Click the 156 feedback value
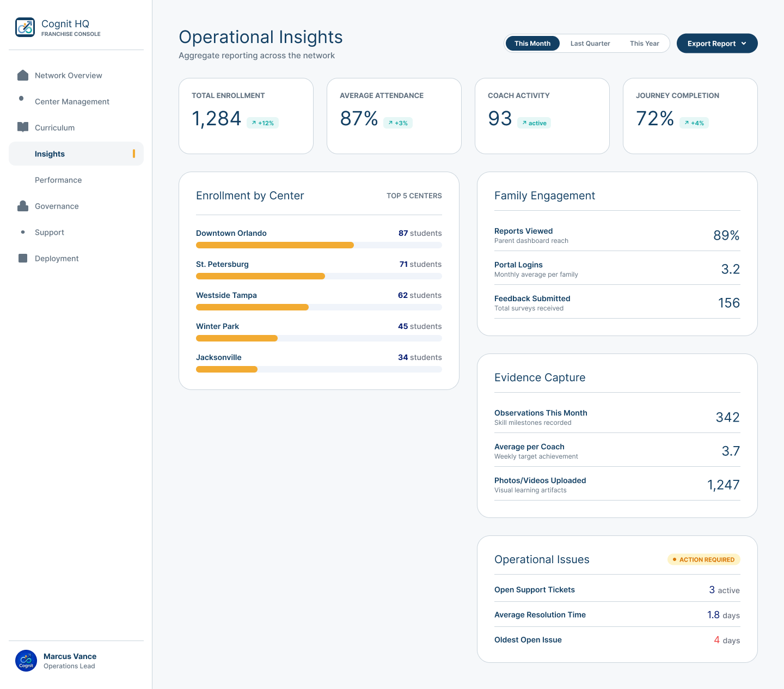 (729, 303)
